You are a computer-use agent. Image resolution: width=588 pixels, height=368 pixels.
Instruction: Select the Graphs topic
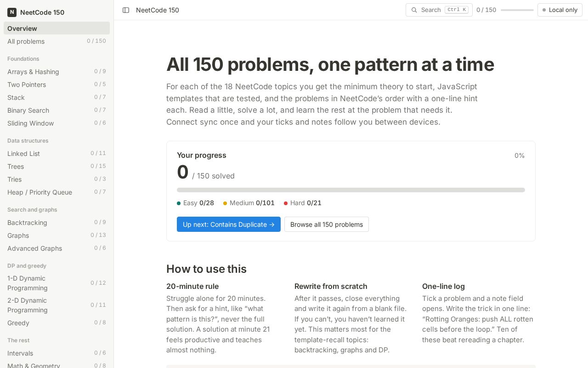point(57,236)
